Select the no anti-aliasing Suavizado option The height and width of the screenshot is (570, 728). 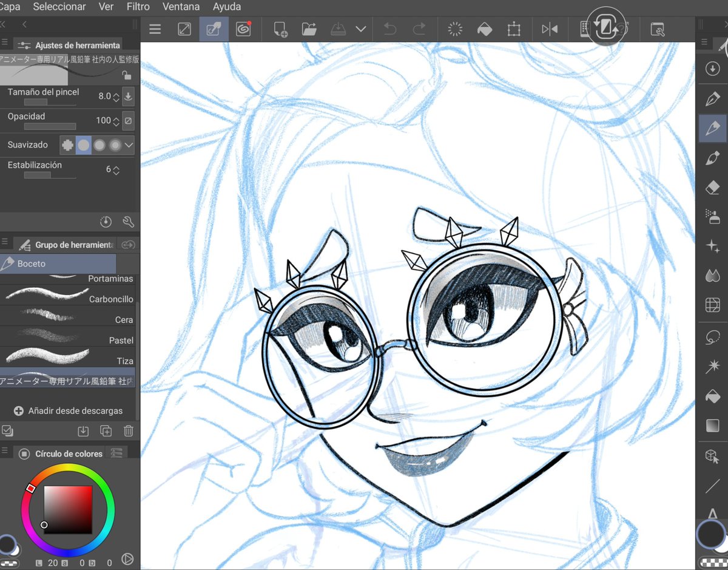point(67,146)
